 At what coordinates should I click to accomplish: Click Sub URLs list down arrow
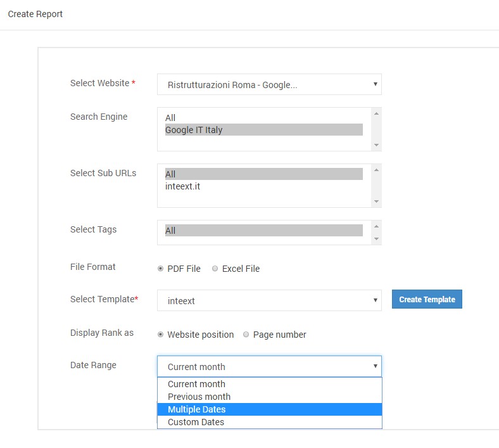pyautogui.click(x=377, y=202)
